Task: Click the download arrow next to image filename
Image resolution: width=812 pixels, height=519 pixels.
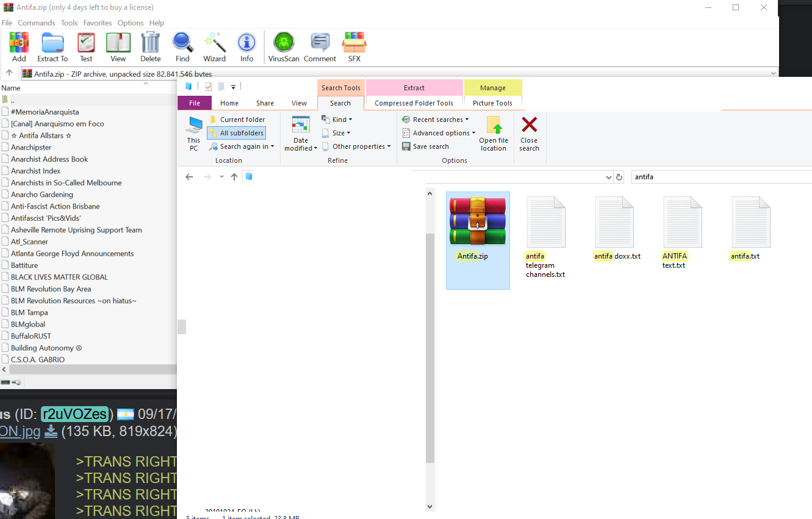Action: click(51, 432)
